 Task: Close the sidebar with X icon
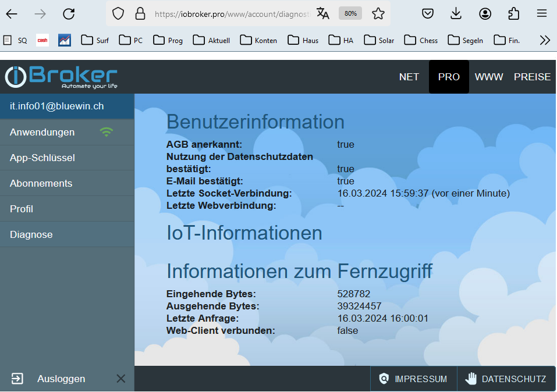pos(121,379)
